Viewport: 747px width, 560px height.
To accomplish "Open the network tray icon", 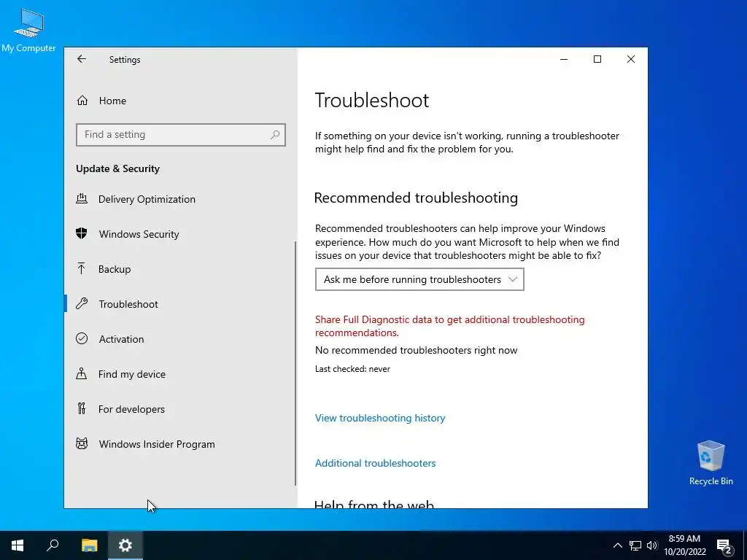I will [635, 545].
